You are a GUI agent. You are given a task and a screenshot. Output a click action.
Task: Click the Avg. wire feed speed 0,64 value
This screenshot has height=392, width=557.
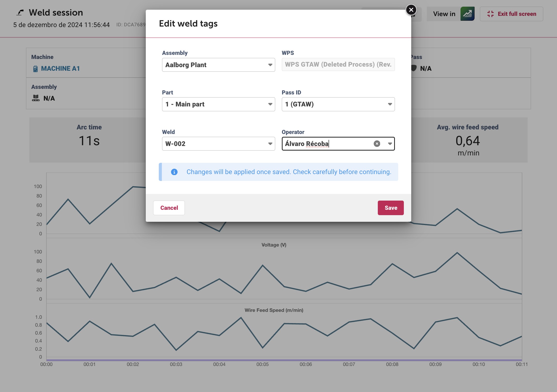point(468,141)
